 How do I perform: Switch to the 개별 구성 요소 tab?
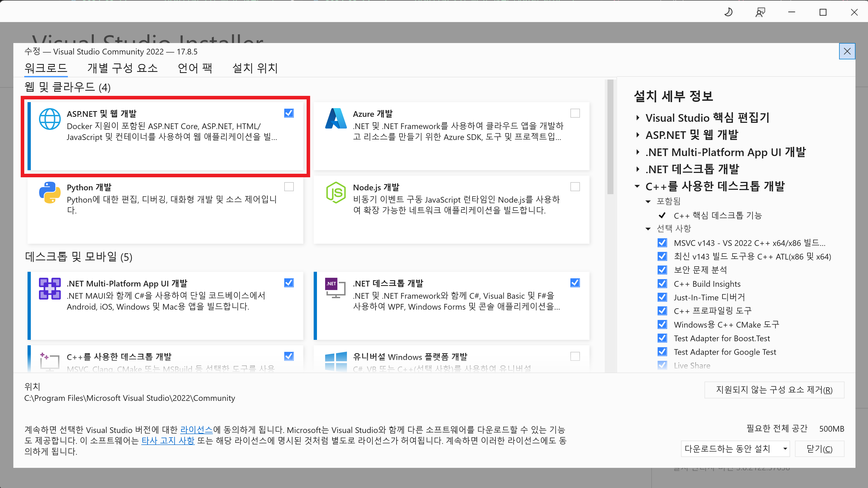click(x=122, y=68)
